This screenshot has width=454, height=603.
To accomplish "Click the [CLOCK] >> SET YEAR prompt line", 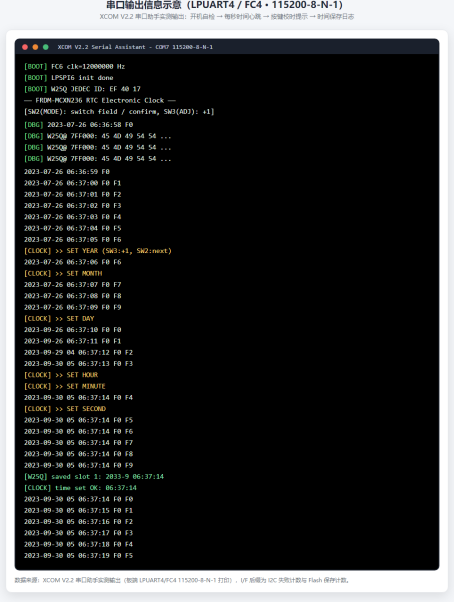I will (x=98, y=251).
